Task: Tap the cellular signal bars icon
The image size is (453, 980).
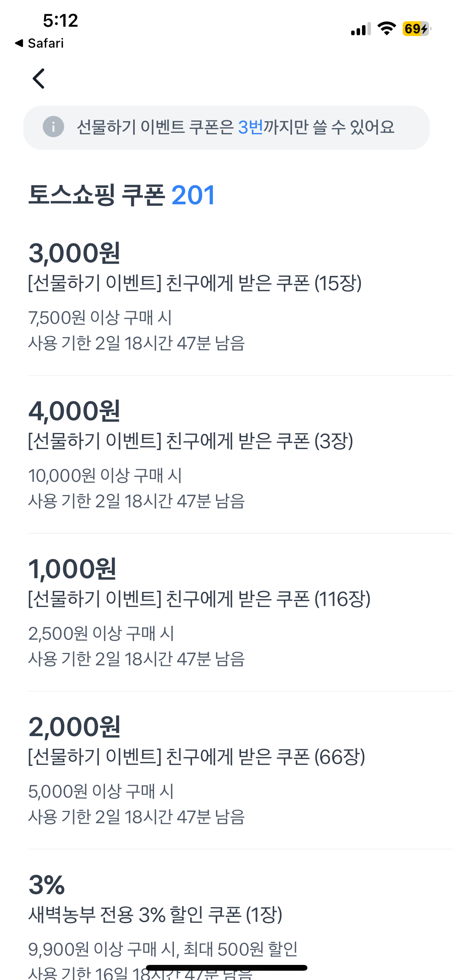Action: click(x=360, y=29)
